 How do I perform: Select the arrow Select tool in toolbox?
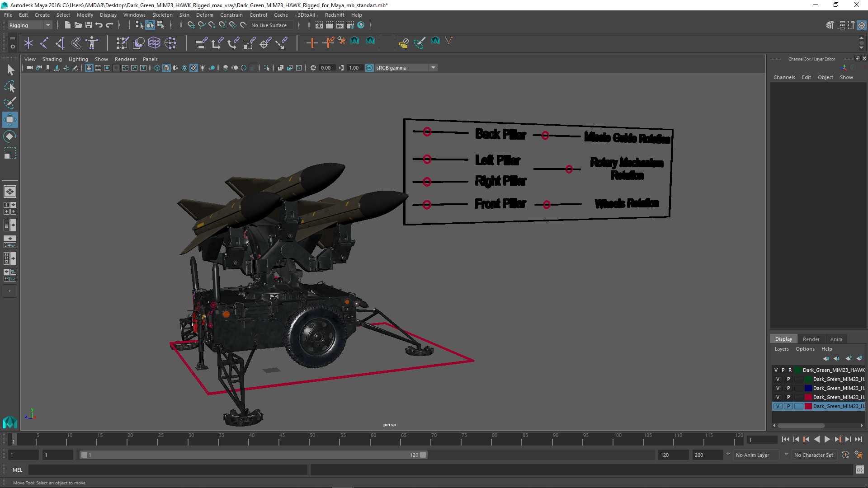[x=10, y=70]
